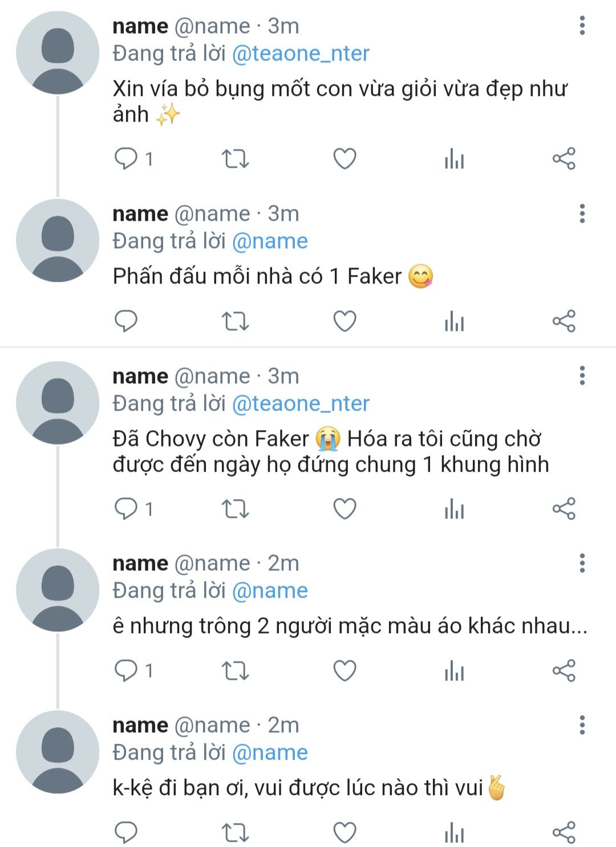Open more options on 'Phấn đấu mỗi nhà' tweet
The height and width of the screenshot is (847, 616).
coord(582,213)
